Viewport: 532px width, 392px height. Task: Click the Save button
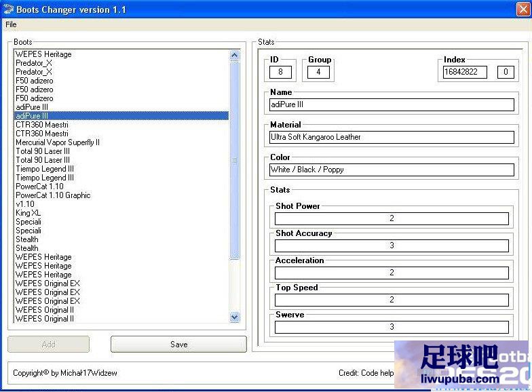tap(179, 345)
